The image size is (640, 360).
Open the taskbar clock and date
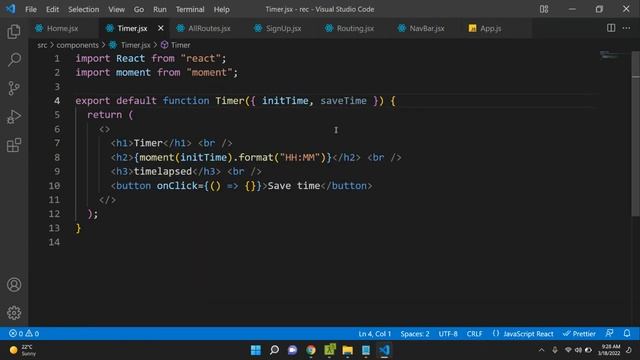pos(610,350)
